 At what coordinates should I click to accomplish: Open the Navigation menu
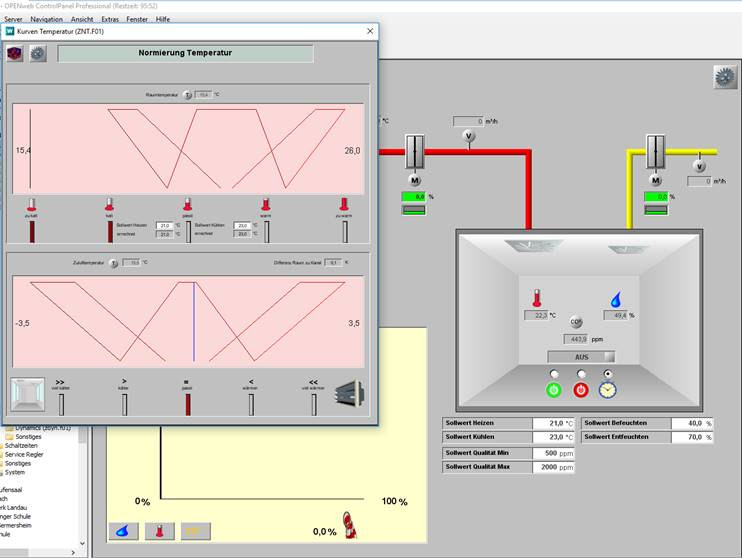[x=46, y=19]
